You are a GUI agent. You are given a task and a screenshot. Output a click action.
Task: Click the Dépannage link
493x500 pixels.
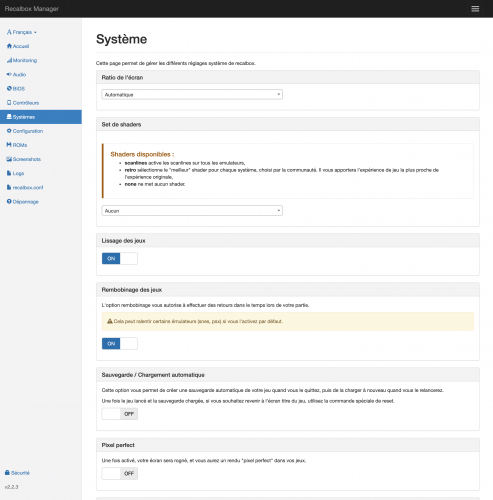coord(23,202)
